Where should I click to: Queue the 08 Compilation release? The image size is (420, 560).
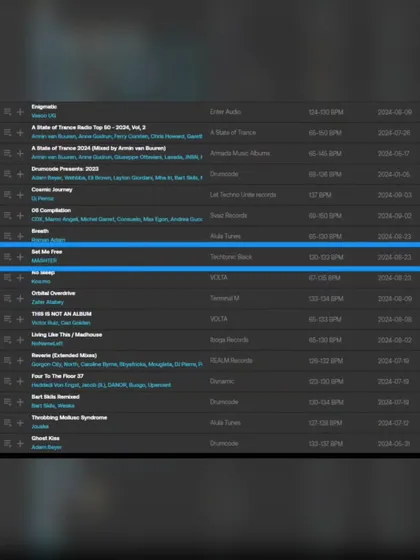(x=8, y=215)
